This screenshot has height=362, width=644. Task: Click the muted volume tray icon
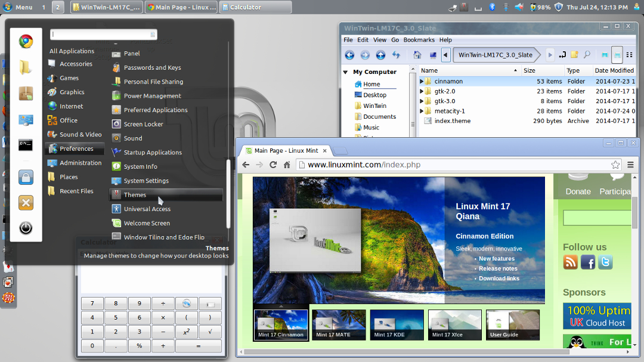pyautogui.click(x=519, y=7)
